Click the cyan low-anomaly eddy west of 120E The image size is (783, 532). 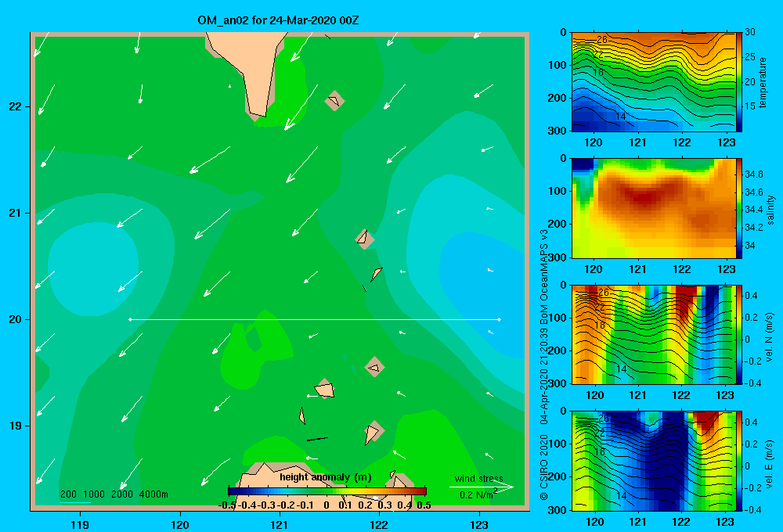point(93,269)
